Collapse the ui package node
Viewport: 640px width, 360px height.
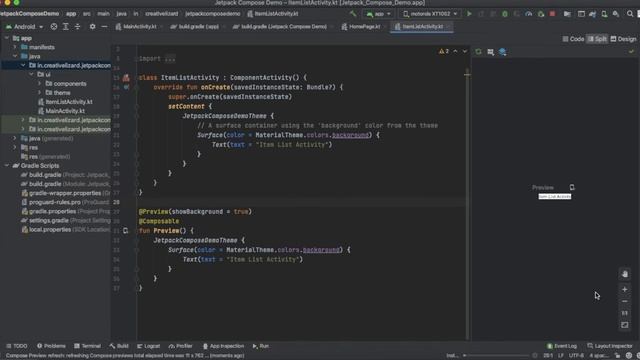tap(31, 74)
